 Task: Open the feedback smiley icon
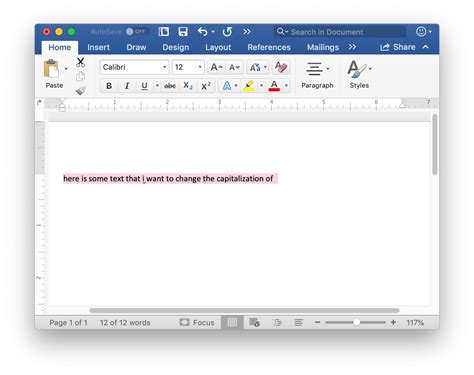pos(421,32)
